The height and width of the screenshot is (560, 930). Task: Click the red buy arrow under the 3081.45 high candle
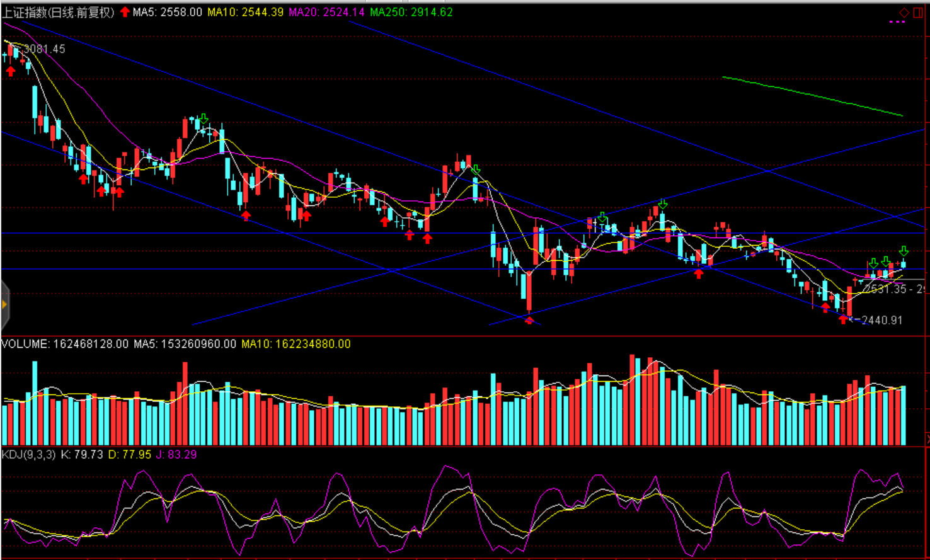pyautogui.click(x=11, y=71)
